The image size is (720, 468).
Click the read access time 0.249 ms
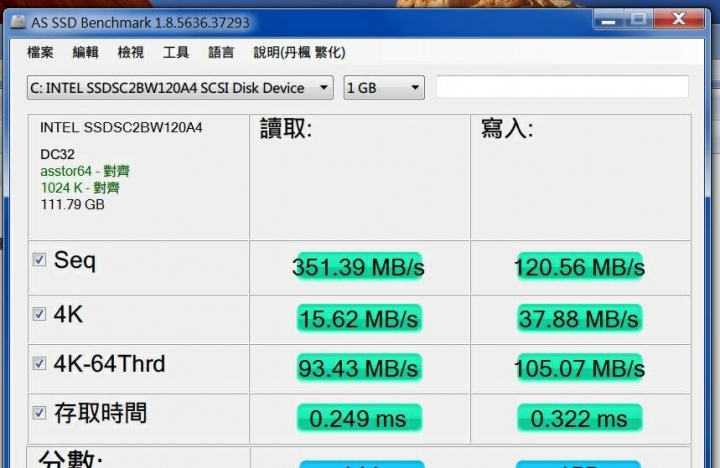(x=359, y=418)
